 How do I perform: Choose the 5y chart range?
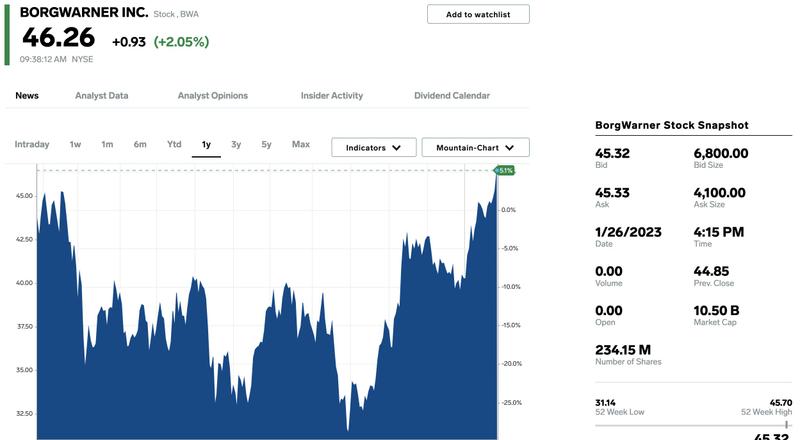pyautogui.click(x=266, y=144)
